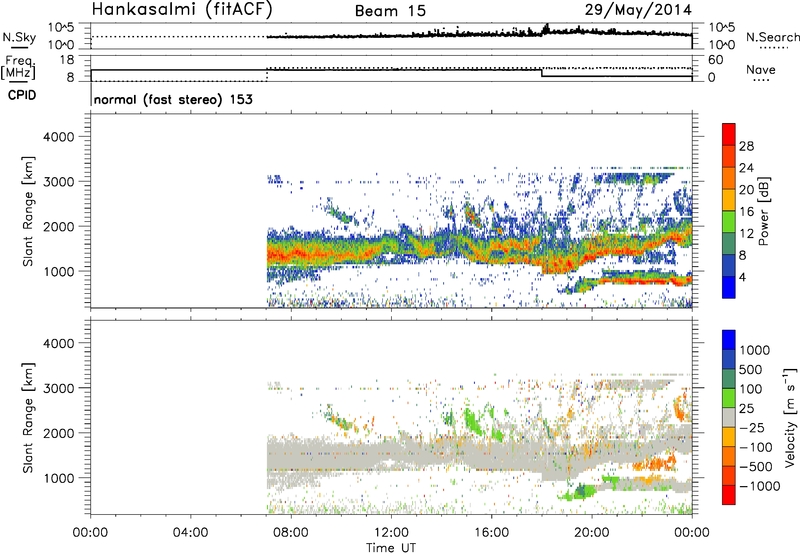The height and width of the screenshot is (554, 800).
Task: Click the '10^5' label on right noise axis
Action: click(721, 27)
